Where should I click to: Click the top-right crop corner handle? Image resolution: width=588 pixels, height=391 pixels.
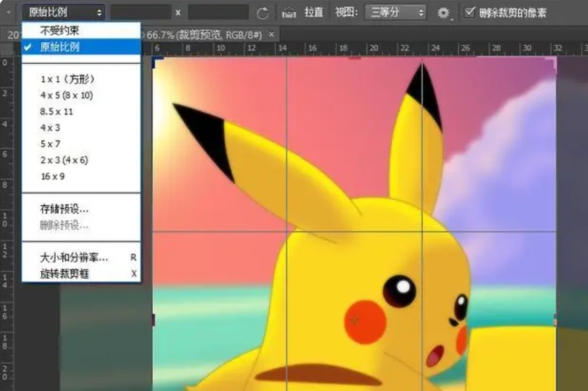coord(552,62)
